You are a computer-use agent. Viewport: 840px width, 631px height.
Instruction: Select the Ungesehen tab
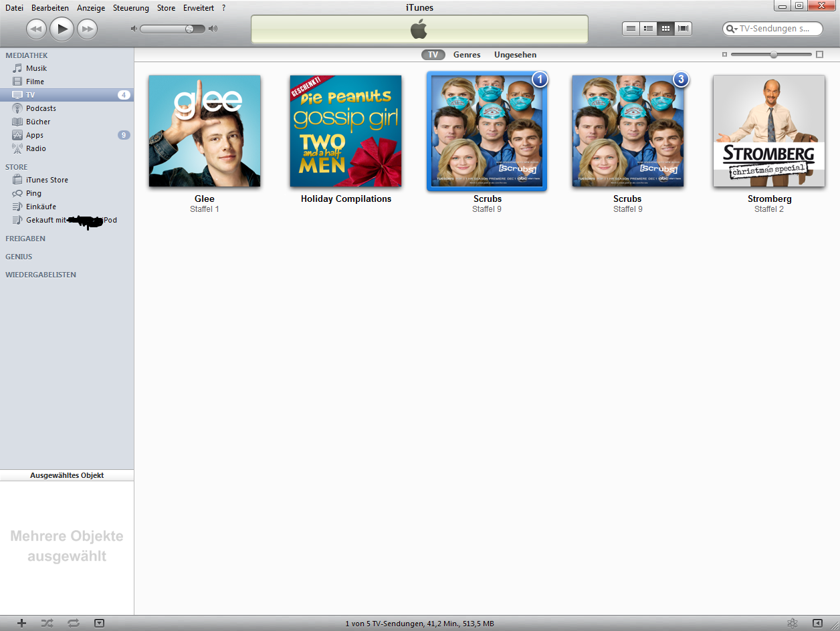pyautogui.click(x=515, y=55)
